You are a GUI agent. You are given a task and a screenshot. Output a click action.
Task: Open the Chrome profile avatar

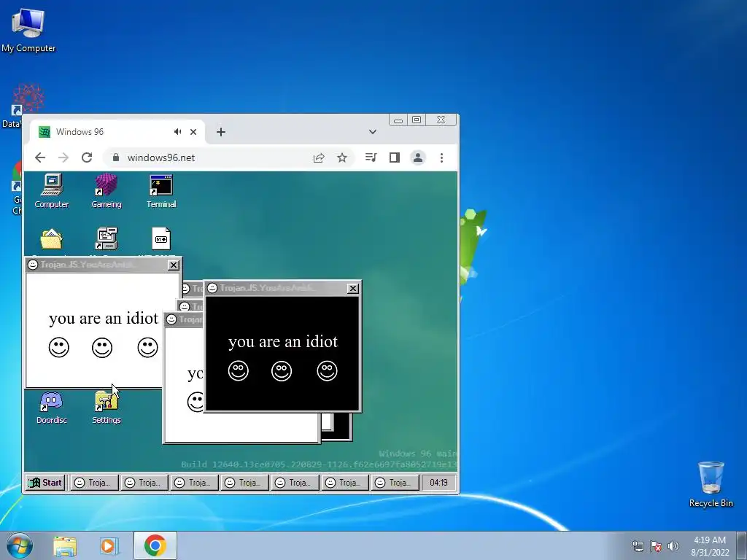pos(418,157)
